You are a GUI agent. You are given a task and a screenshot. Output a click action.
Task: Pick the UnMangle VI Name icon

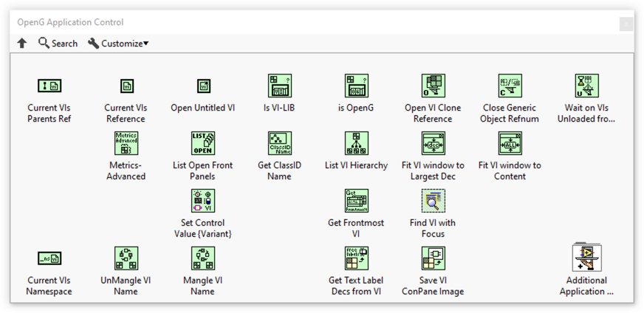(126, 258)
